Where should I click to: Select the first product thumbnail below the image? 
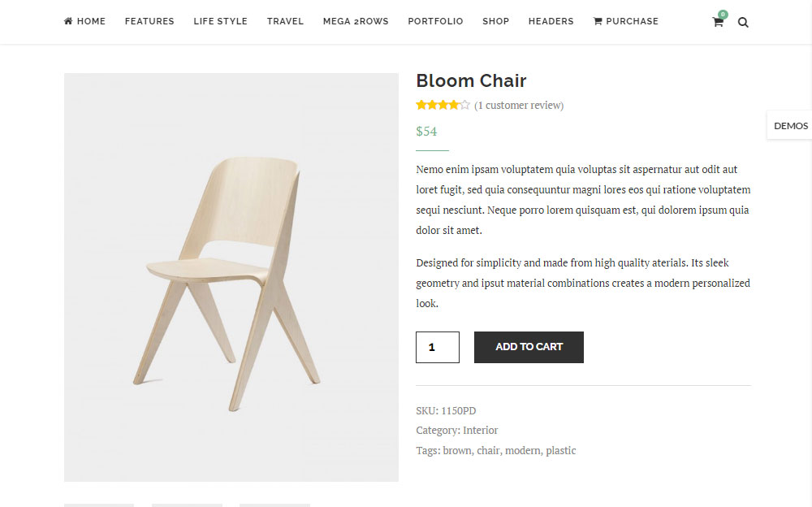point(98,505)
